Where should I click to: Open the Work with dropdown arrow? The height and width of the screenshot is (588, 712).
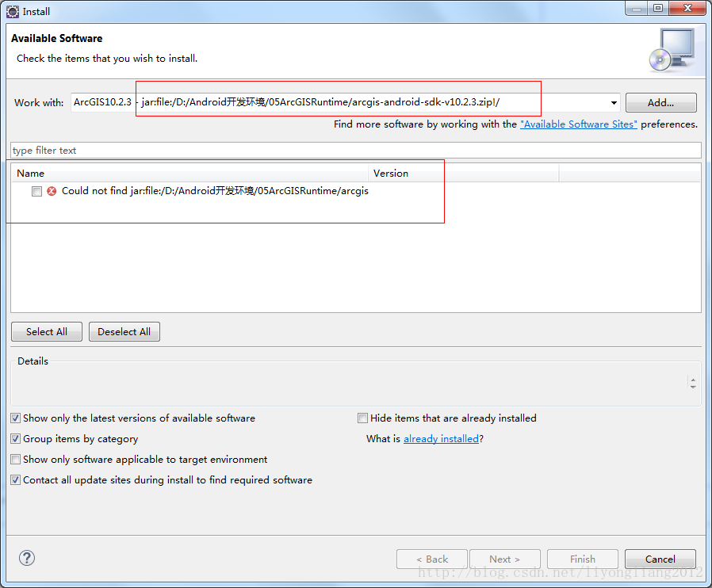pyautogui.click(x=614, y=102)
